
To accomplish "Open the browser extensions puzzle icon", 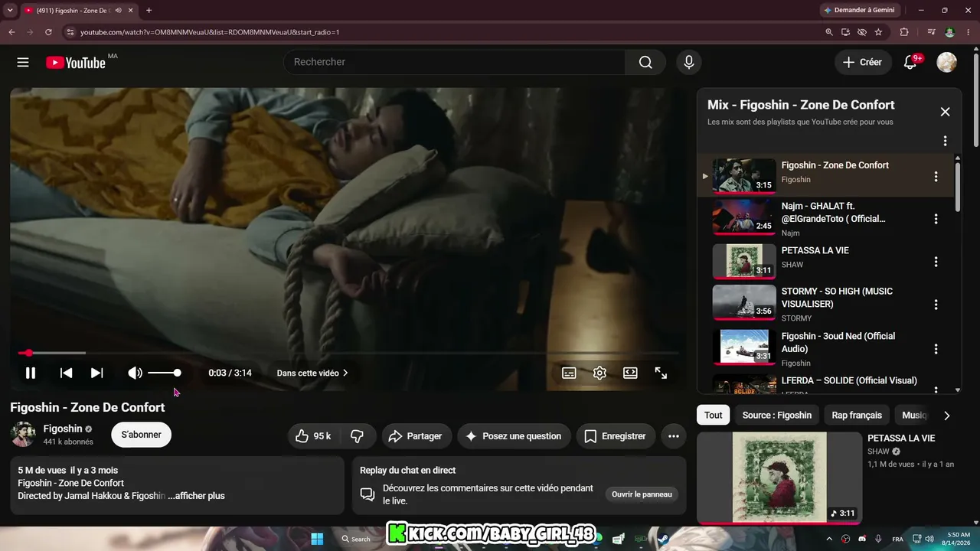I will point(904,32).
